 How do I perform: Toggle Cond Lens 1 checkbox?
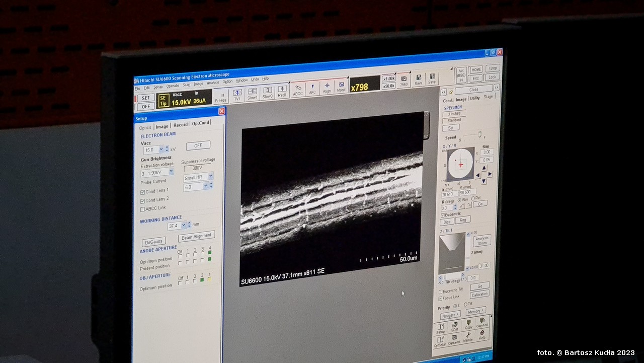pyautogui.click(x=143, y=192)
